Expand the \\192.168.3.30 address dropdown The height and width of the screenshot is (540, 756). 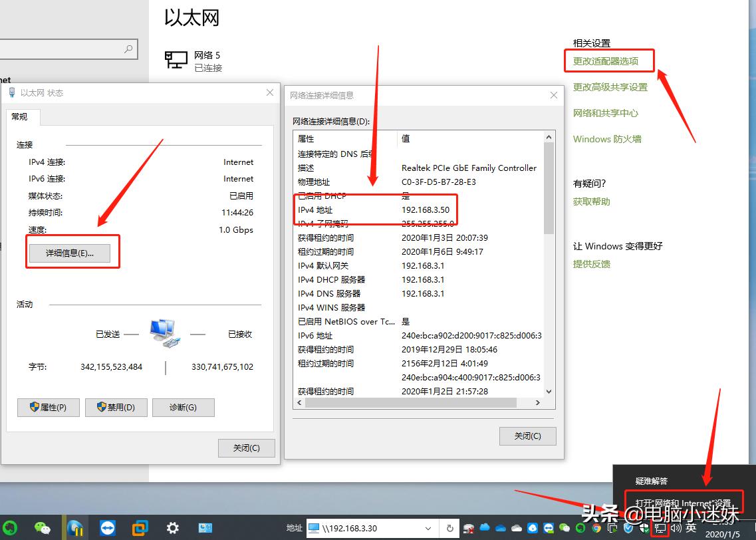[x=428, y=527]
